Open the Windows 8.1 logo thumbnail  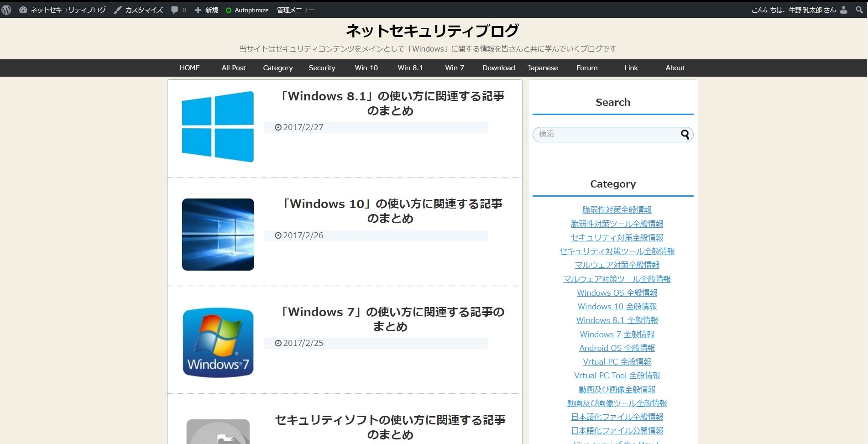click(x=218, y=127)
